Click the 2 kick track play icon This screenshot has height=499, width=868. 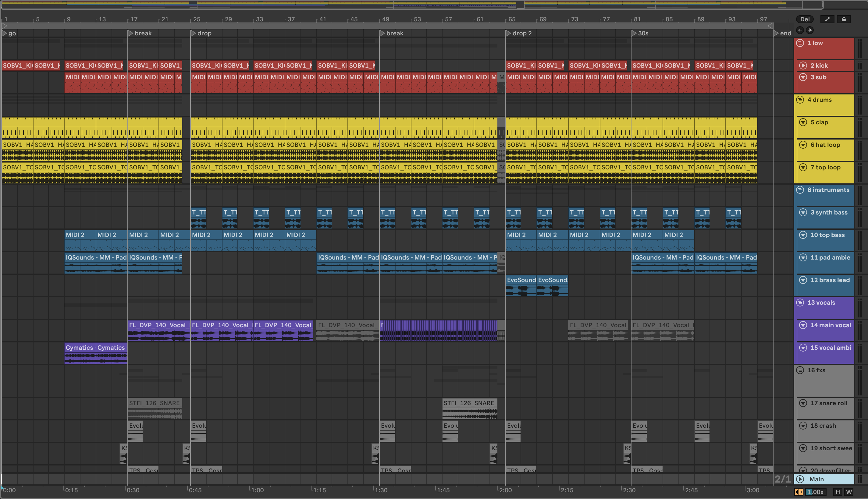point(803,65)
